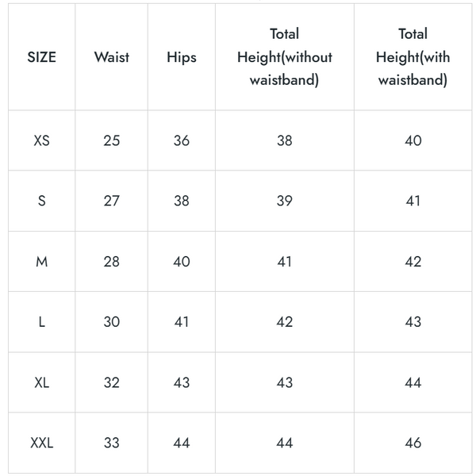
Task: Click the XXL size row label
Action: point(42,443)
